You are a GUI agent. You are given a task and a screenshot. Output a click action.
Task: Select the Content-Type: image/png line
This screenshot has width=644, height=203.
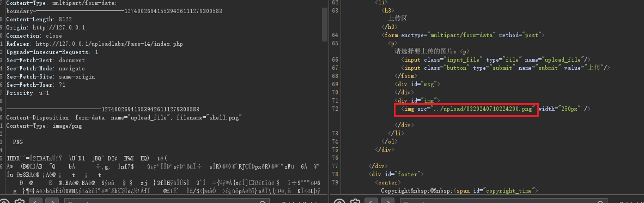point(44,126)
